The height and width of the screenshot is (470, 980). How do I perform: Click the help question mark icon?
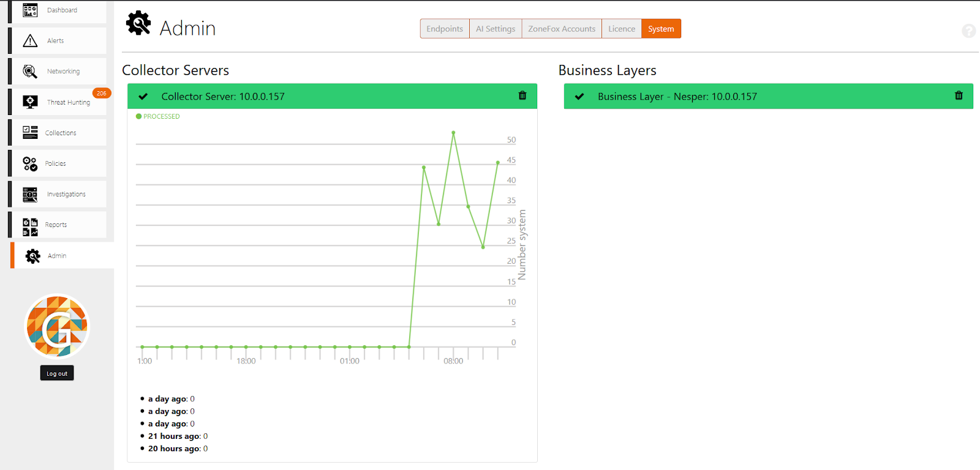coord(968,31)
